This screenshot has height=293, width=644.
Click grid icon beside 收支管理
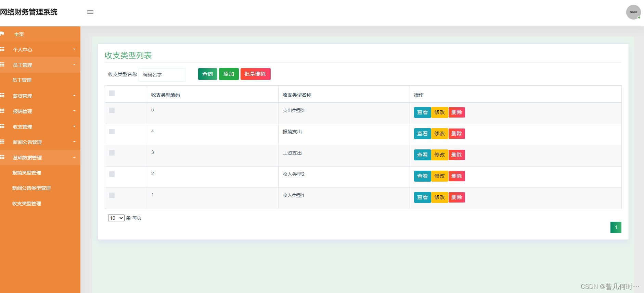[x=2, y=126]
